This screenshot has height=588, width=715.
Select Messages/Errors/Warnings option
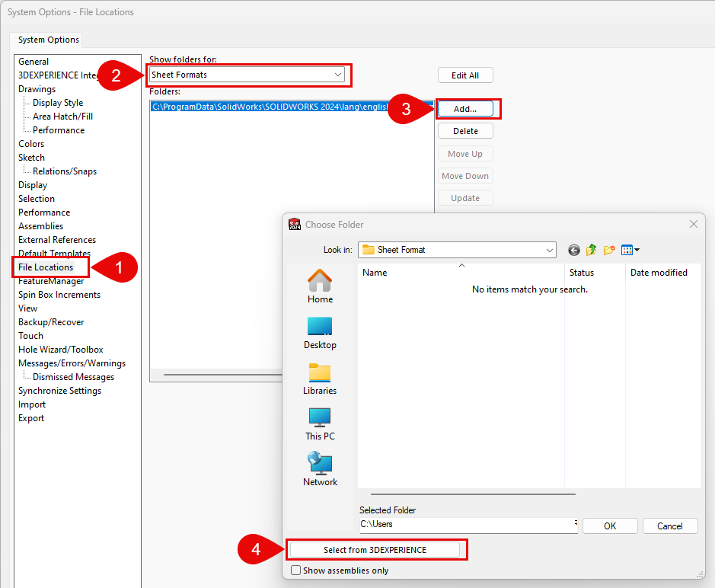click(x=72, y=363)
